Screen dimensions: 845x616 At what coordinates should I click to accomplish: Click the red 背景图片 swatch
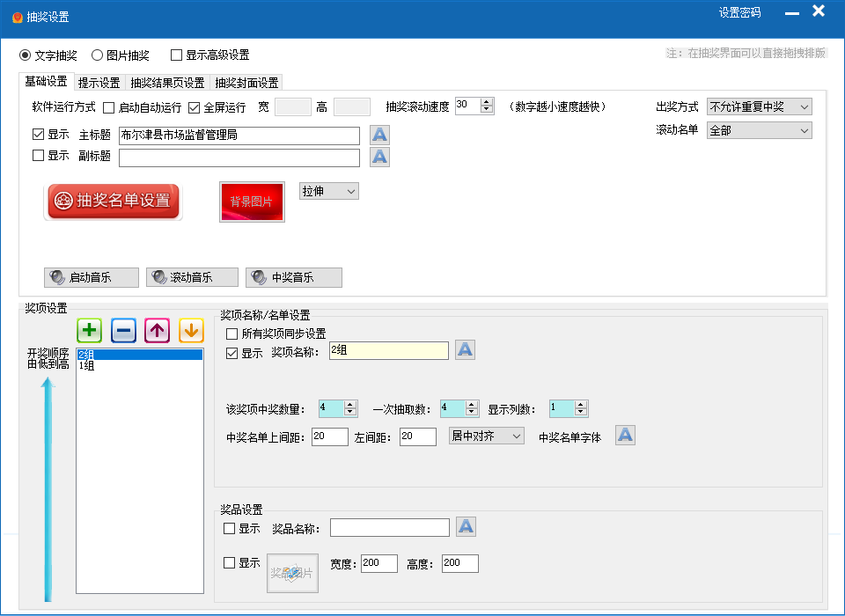252,202
